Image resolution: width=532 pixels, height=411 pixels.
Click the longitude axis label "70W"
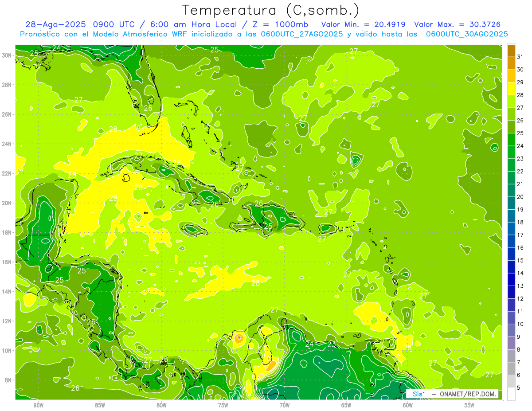click(x=285, y=405)
